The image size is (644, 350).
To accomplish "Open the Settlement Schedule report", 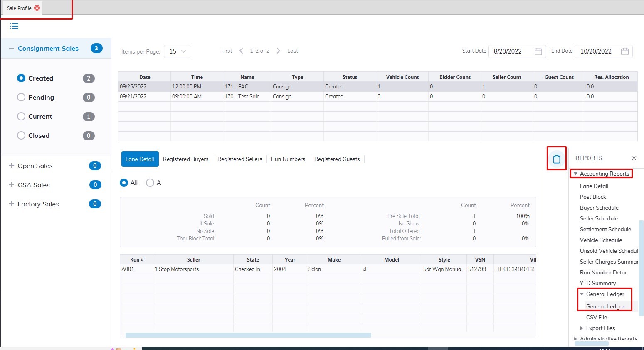I will coord(605,229).
